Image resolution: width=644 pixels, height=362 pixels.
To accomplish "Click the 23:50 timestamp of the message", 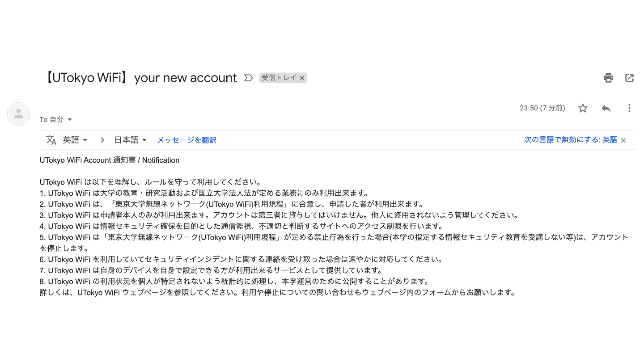I will pyautogui.click(x=542, y=108).
